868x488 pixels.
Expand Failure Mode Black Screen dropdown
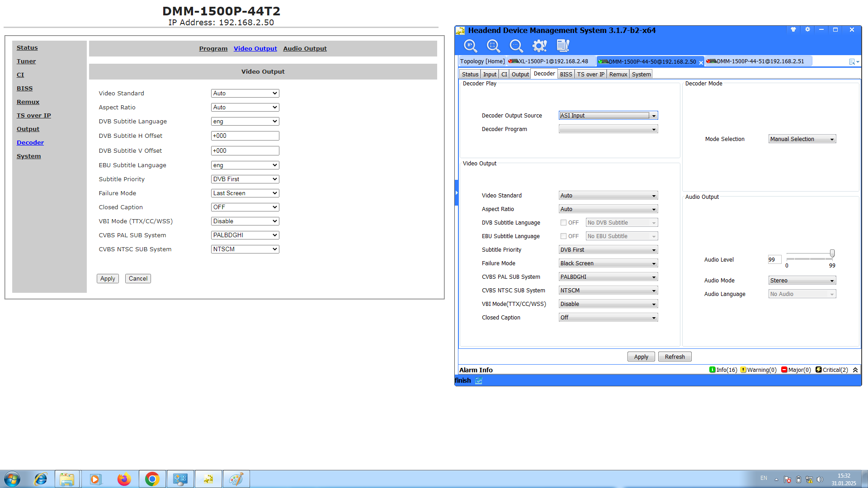click(x=608, y=263)
